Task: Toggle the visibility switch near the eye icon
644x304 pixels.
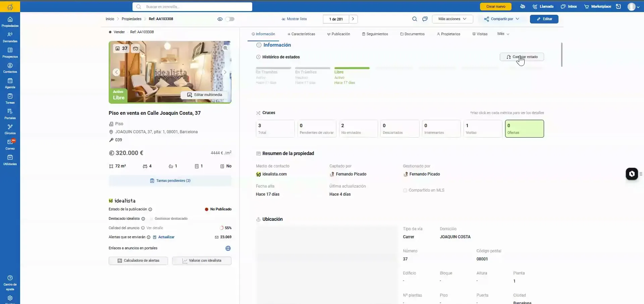Action: click(x=230, y=19)
